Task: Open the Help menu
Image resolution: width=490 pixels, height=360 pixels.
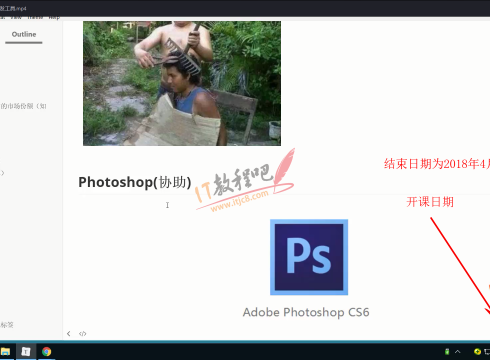Action: coord(54,17)
